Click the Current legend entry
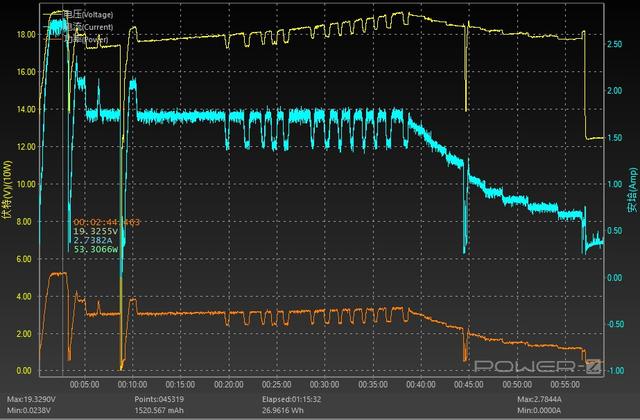 click(x=78, y=27)
